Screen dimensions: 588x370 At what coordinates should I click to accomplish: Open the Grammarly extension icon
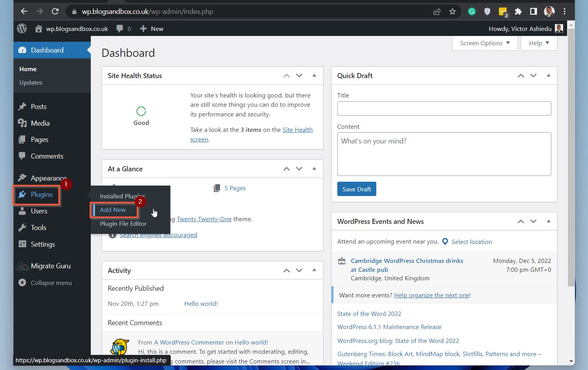click(472, 12)
